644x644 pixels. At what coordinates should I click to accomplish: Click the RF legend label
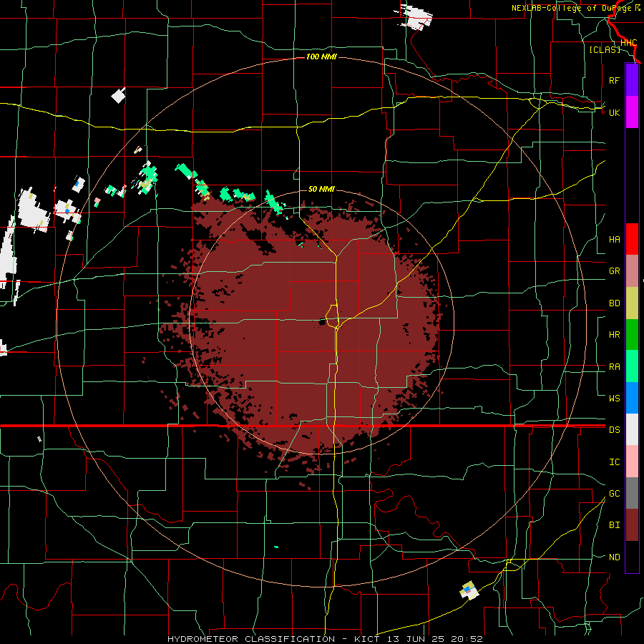pos(614,80)
